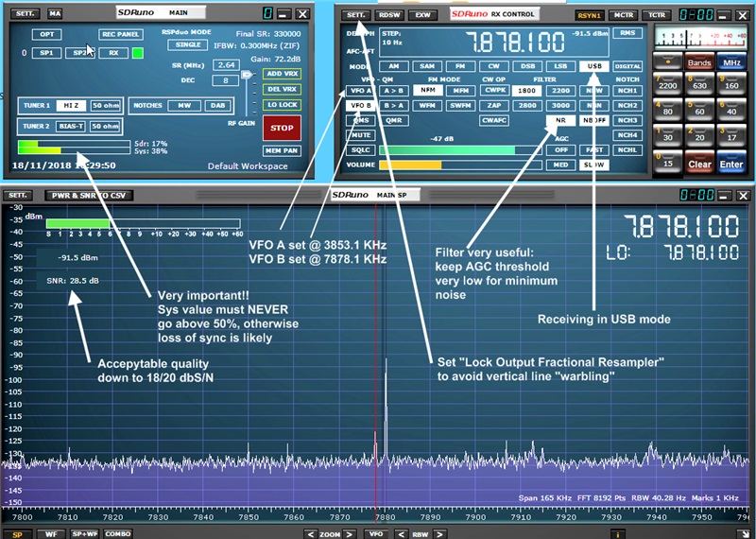
Task: Select AM mode
Action: [x=394, y=66]
